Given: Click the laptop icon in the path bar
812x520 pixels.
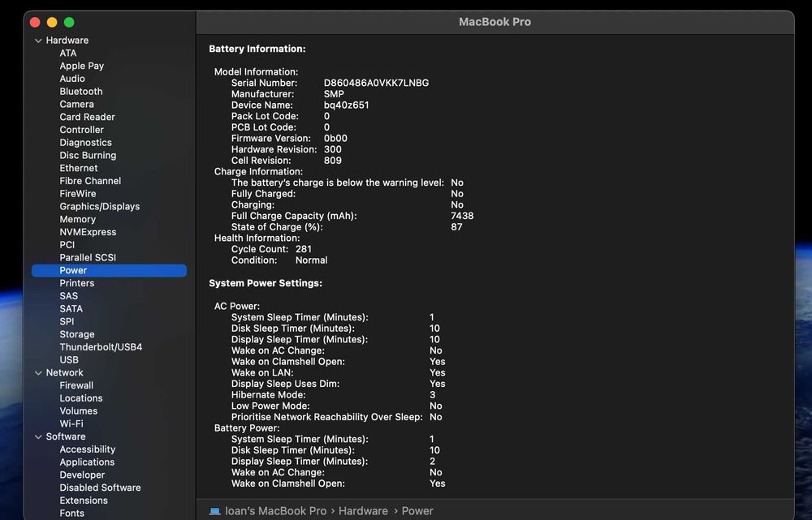Looking at the screenshot, I should pyautogui.click(x=214, y=511).
